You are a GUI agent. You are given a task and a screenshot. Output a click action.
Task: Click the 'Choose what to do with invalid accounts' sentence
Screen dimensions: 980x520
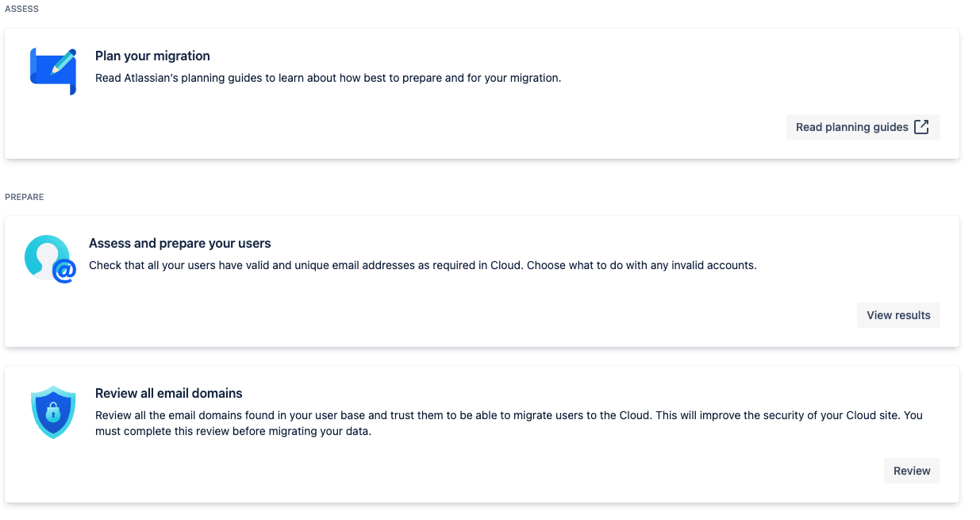point(641,265)
